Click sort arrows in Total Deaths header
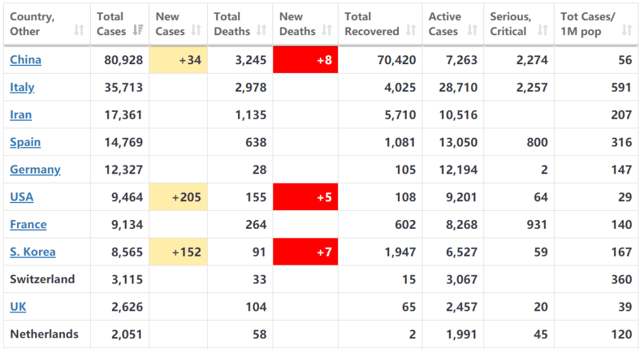 tap(261, 31)
